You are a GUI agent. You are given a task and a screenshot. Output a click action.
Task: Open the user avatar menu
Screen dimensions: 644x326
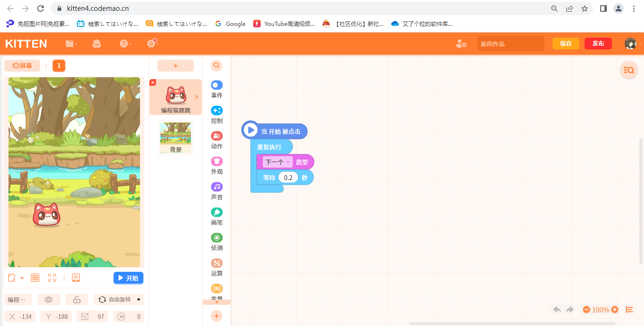point(631,44)
